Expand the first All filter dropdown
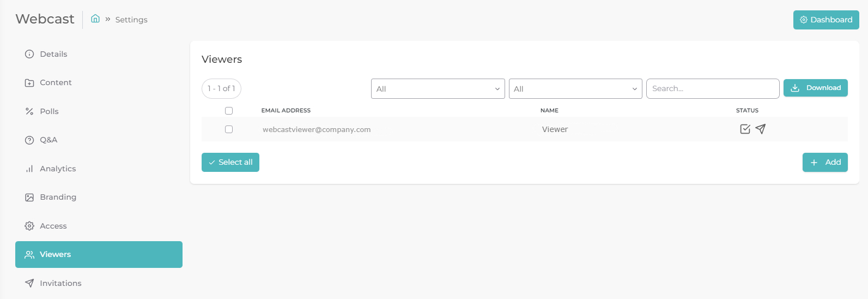This screenshot has width=868, height=299. coord(438,89)
